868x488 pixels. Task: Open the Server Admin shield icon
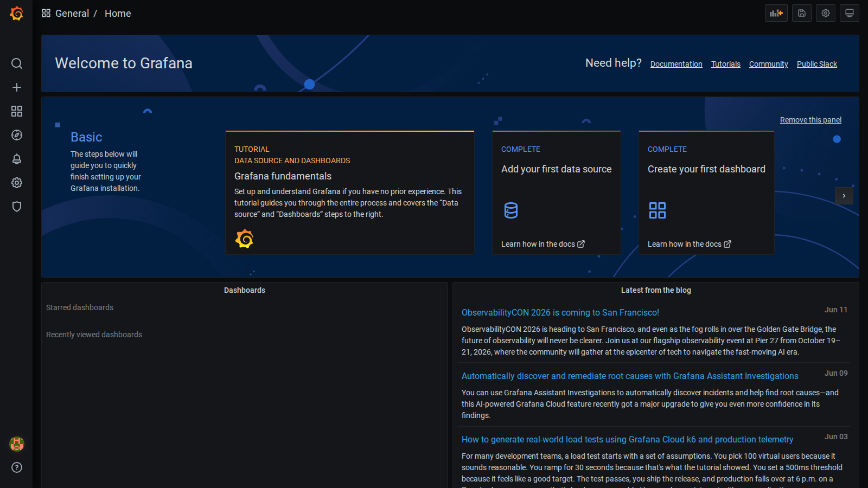point(17,207)
